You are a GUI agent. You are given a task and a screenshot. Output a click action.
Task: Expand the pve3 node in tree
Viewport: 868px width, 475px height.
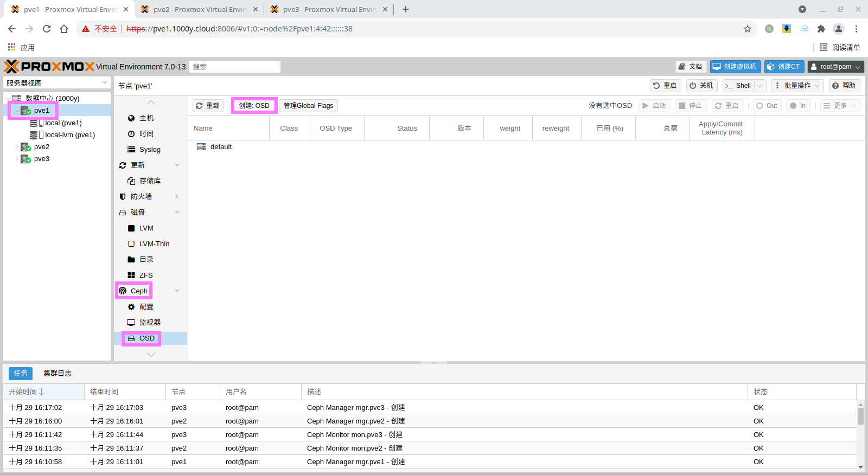coord(17,159)
